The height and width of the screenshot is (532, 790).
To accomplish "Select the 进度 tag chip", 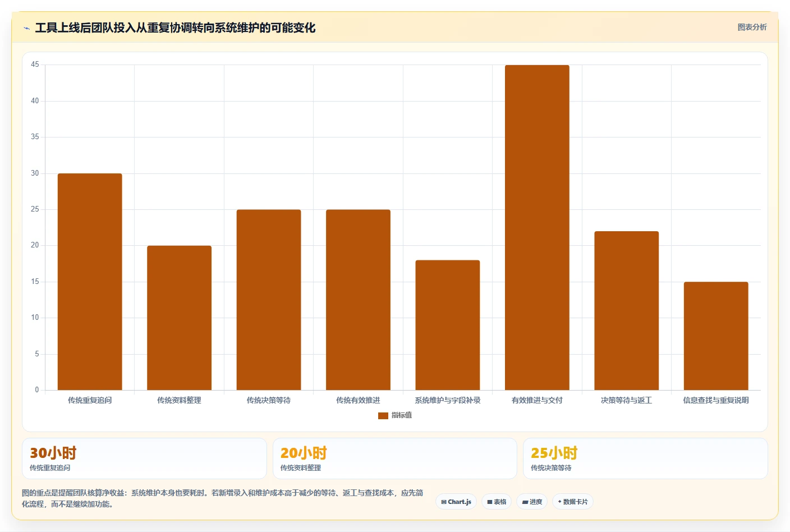I will click(532, 502).
